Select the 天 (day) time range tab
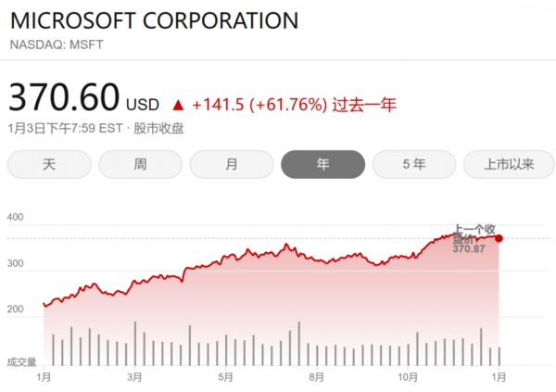Screen dimensions: 556x392 49,165
